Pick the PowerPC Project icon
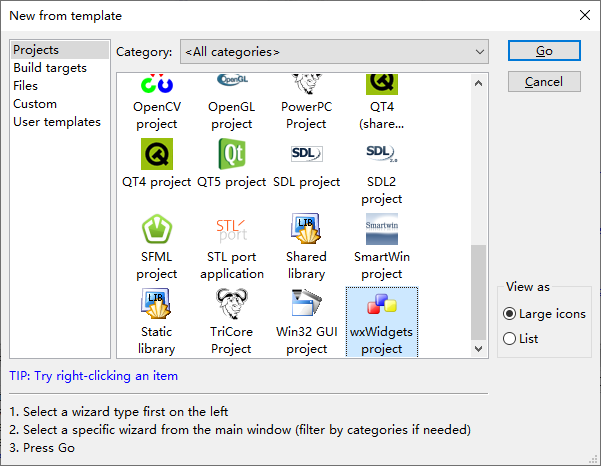The image size is (601, 466). (307, 84)
